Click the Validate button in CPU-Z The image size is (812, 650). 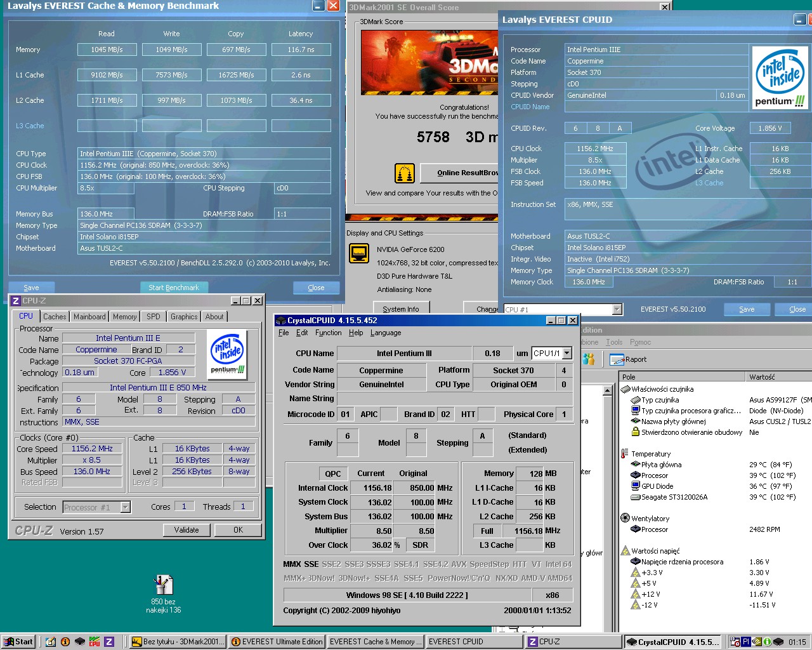(187, 530)
